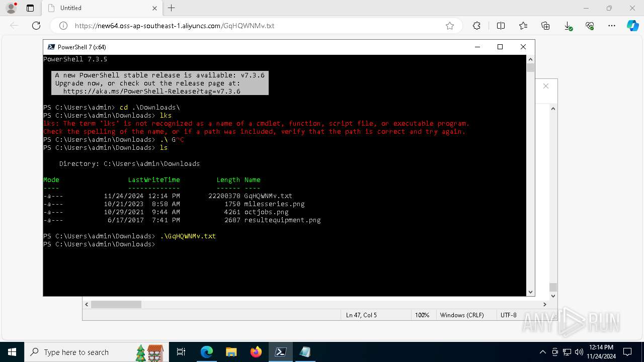Image resolution: width=644 pixels, height=362 pixels.
Task: Minimize the Edge browser window
Action: pyautogui.click(x=586, y=8)
